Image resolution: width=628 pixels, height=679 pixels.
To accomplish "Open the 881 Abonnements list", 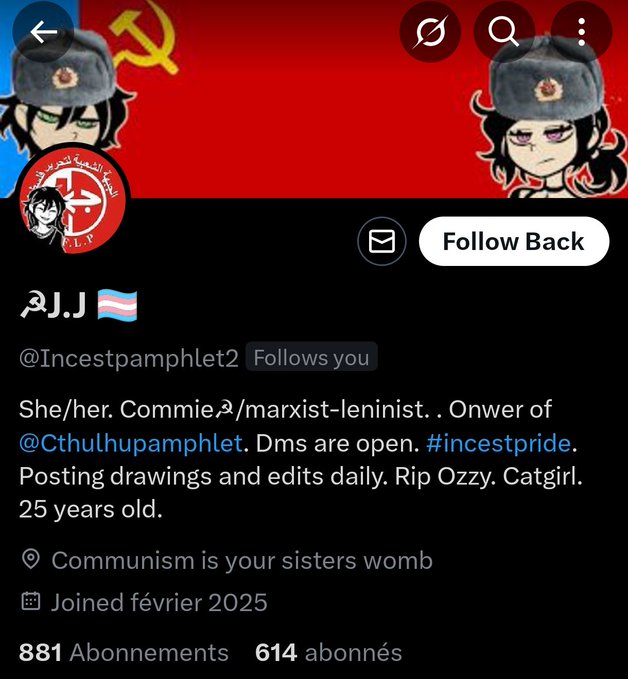I will coord(123,652).
